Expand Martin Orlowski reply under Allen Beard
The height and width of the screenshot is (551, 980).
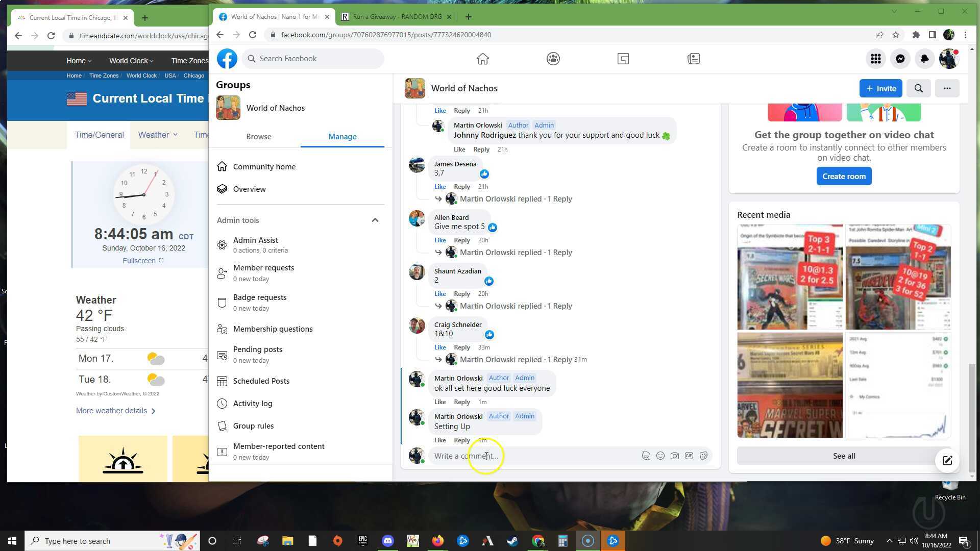click(516, 253)
